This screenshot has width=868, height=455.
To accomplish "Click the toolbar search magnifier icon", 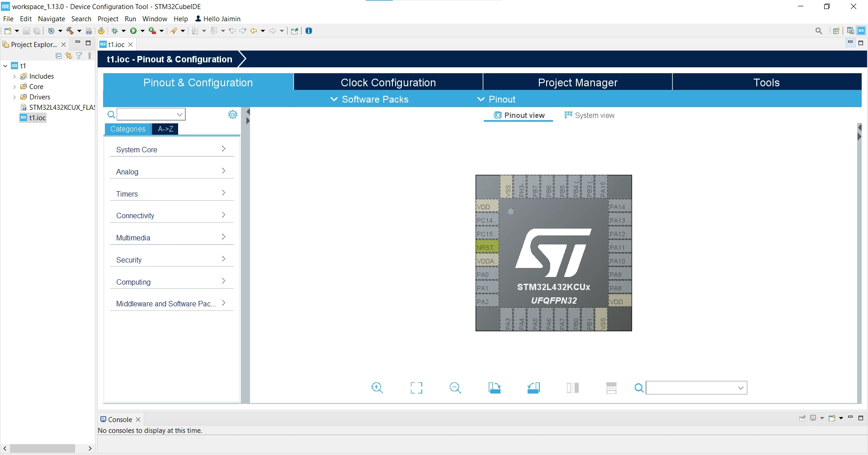I will [x=819, y=31].
